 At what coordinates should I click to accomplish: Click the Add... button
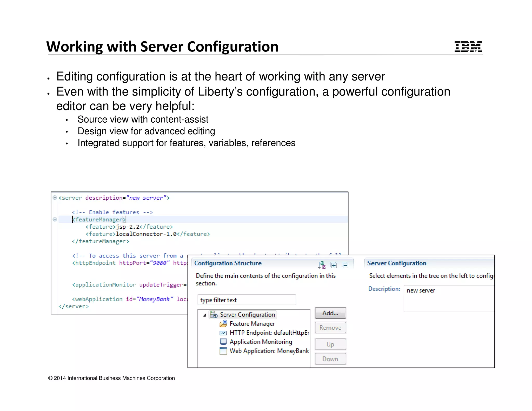click(330, 313)
